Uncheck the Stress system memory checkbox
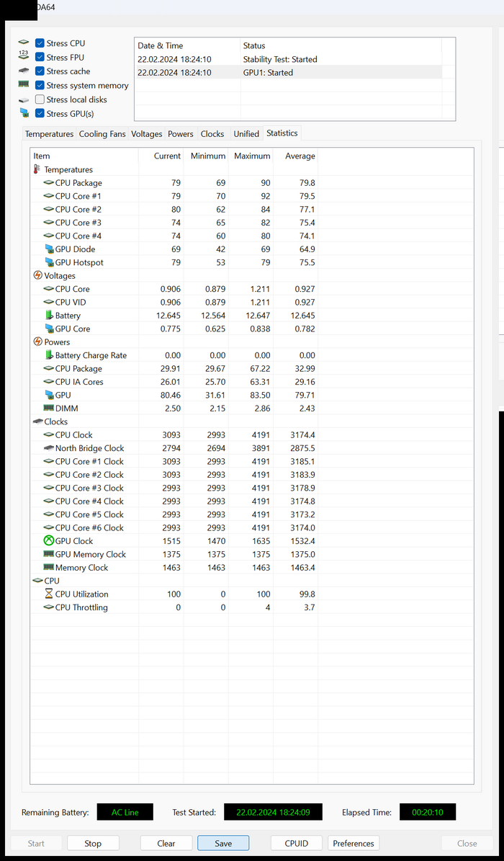The height and width of the screenshot is (861, 504). (x=40, y=86)
